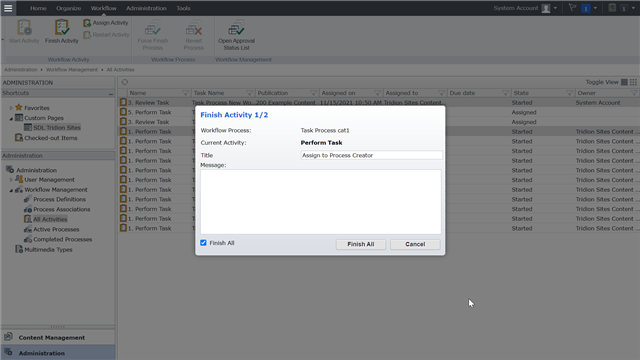Click the Force Finish Process icon
The image size is (640, 360).
point(153,29)
